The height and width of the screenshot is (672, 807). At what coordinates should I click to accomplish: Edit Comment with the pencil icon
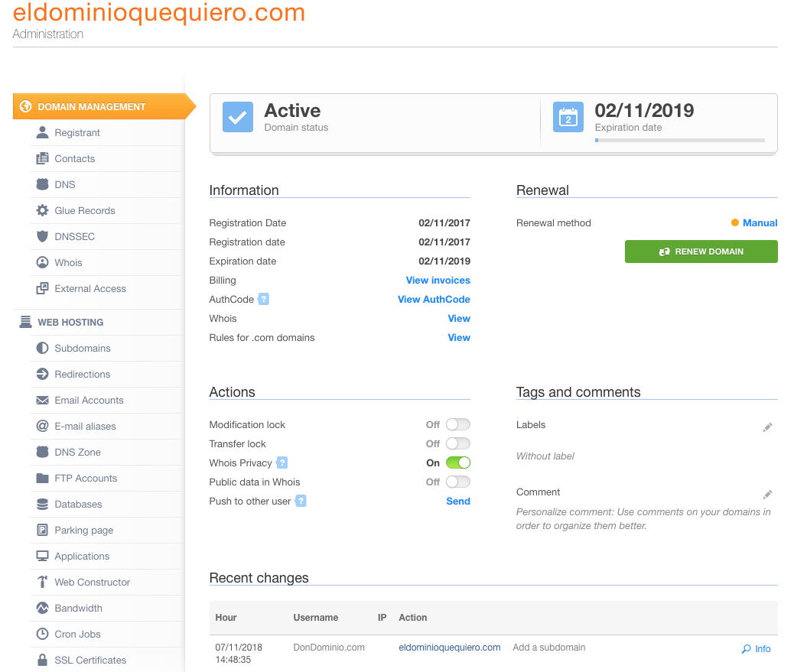[767, 495]
